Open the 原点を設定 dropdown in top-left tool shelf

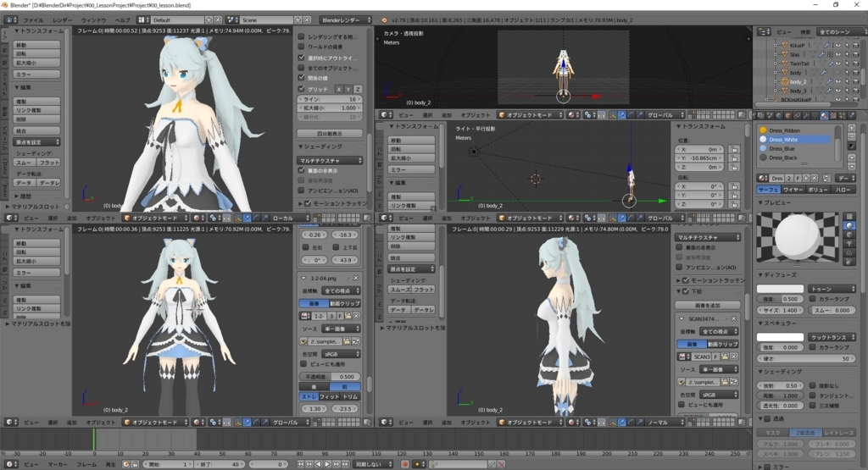pyautogui.click(x=36, y=142)
